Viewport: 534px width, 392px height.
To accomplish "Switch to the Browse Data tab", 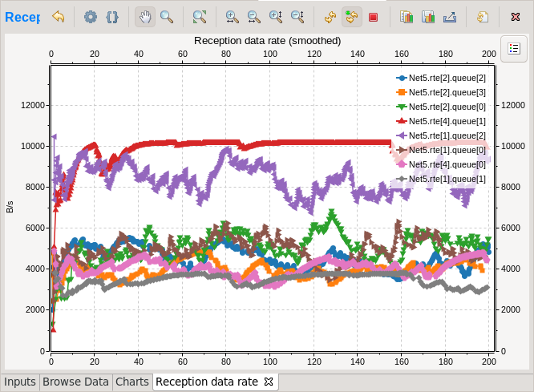I will [x=75, y=382].
